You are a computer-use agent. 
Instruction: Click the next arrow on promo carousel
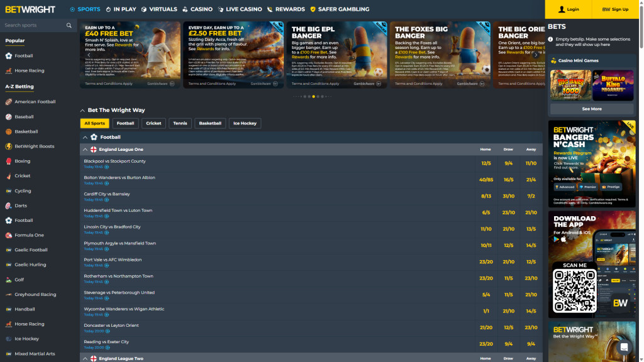[535, 55]
